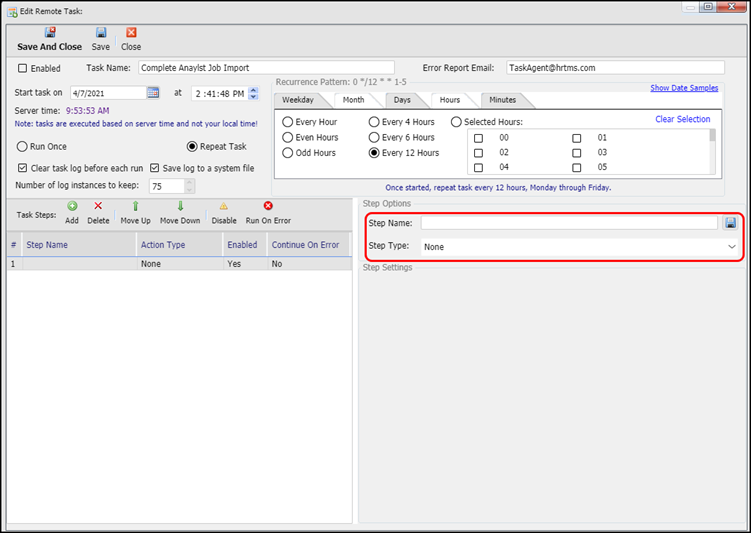The image size is (751, 533).
Task: Choose Odd Hours recurrence
Action: click(x=287, y=153)
